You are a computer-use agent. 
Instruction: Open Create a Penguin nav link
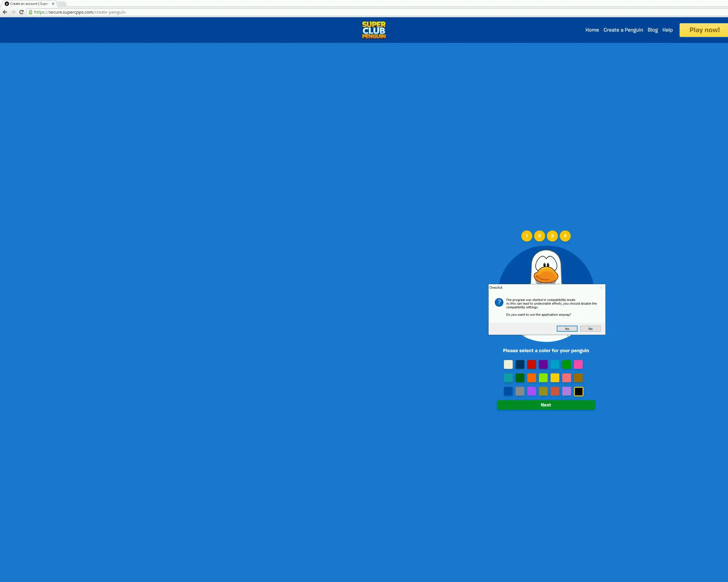click(x=623, y=30)
